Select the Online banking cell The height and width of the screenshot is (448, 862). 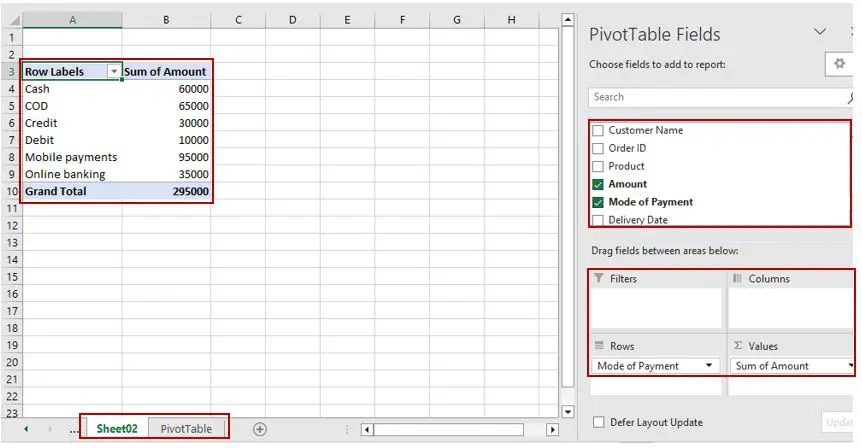[x=72, y=174]
